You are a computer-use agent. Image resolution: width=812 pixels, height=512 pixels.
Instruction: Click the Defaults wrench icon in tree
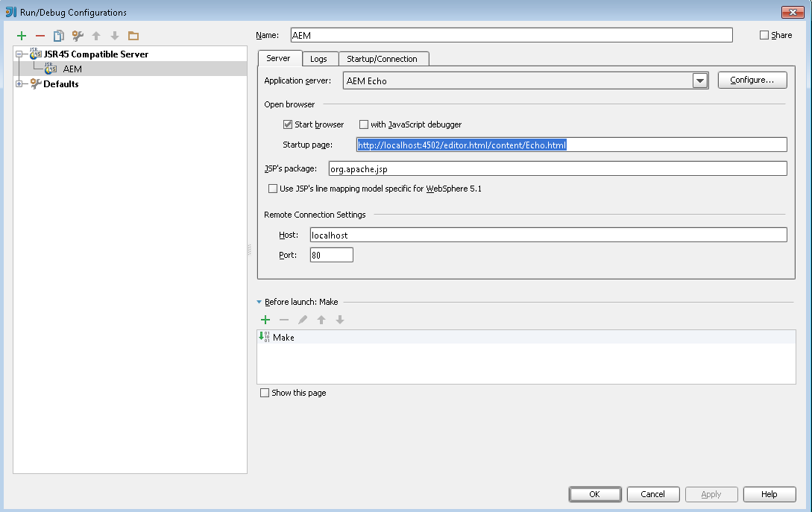pyautogui.click(x=35, y=83)
